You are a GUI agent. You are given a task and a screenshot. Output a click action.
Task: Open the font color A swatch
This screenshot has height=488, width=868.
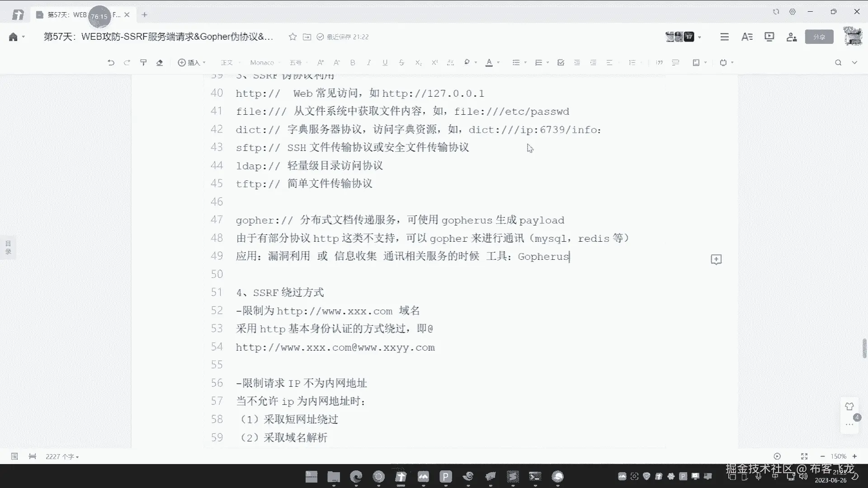pos(489,63)
